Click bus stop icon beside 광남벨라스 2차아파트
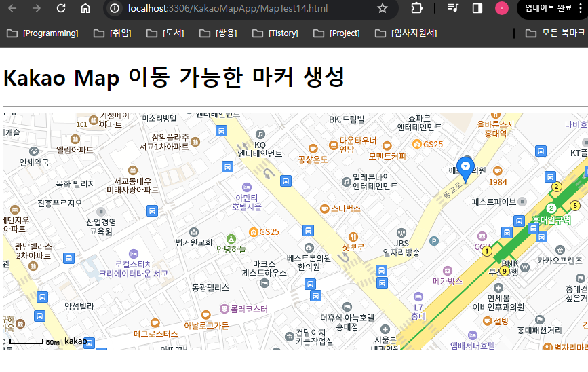The height and width of the screenshot is (372, 588). 68,258
